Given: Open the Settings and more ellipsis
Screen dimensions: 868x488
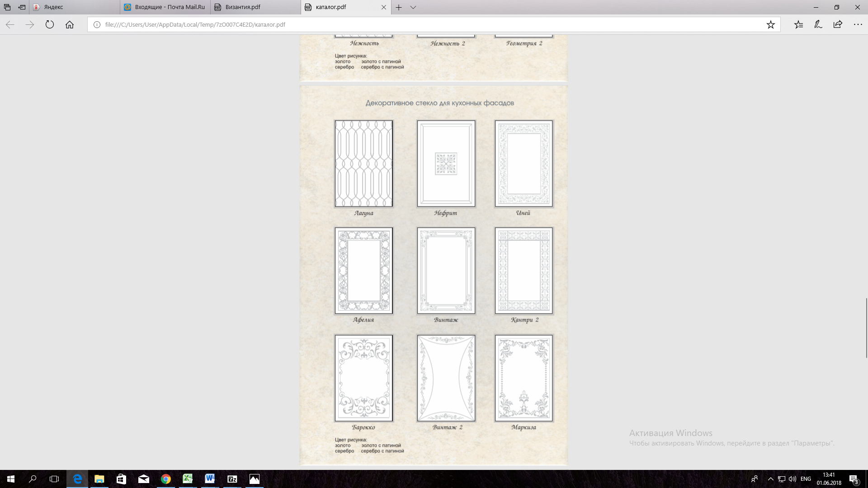Looking at the screenshot, I should [x=858, y=25].
